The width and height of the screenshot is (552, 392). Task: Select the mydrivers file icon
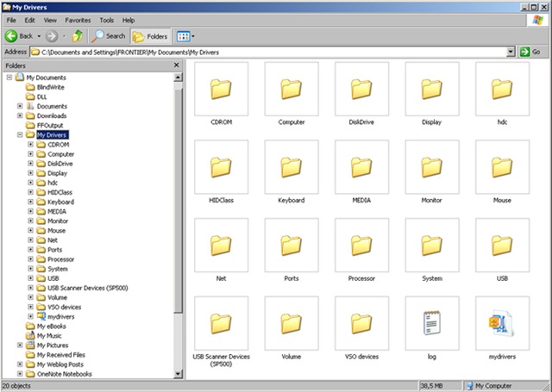tap(502, 323)
